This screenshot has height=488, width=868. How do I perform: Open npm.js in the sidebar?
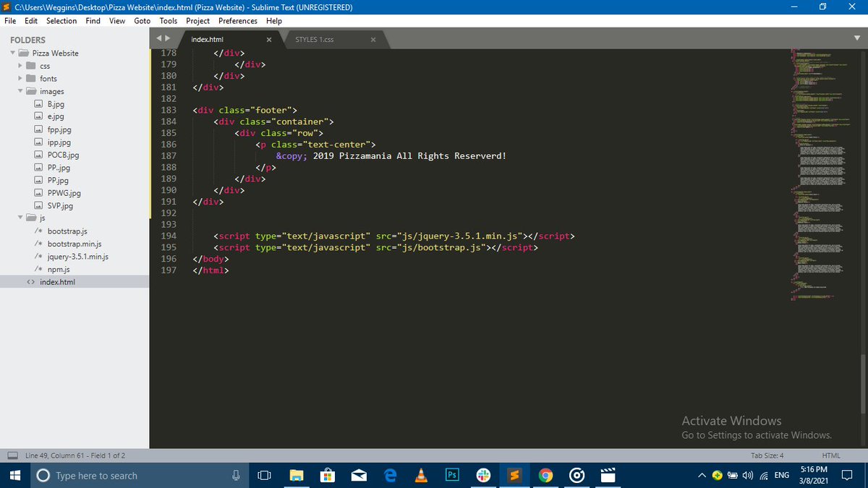tap(59, 269)
